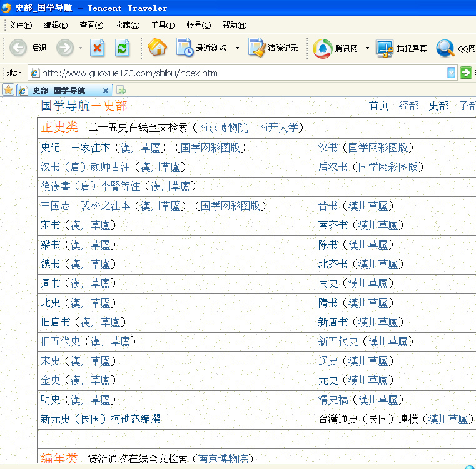Open the Forward button history dropdown arrow
The height and width of the screenshot is (469, 476).
click(x=80, y=48)
